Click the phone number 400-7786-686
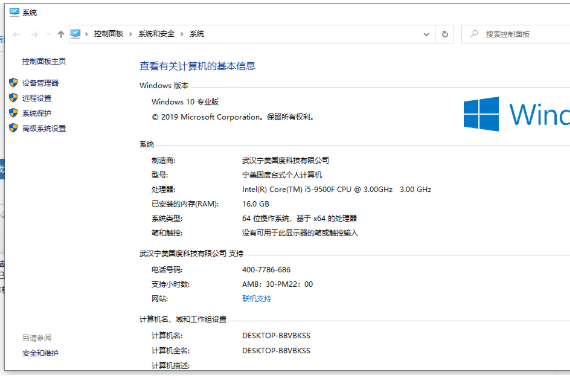 [x=266, y=270]
